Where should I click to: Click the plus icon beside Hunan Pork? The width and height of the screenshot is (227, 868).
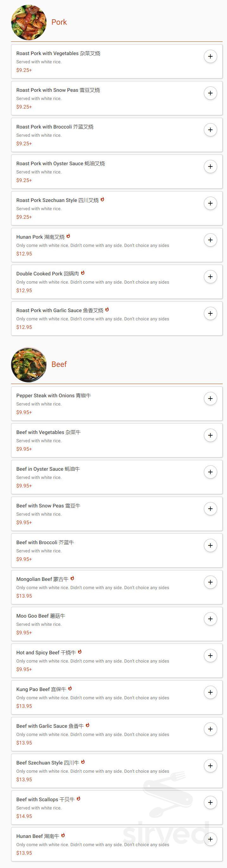211,240
